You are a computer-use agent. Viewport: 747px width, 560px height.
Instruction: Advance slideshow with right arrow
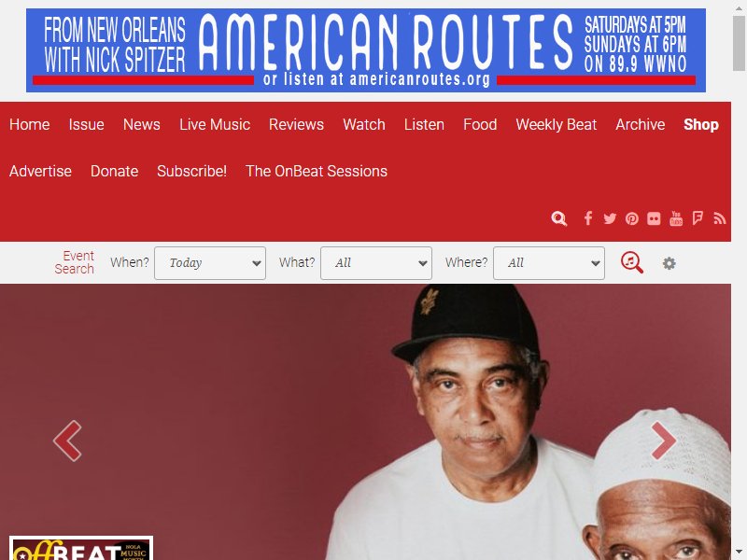pos(664,441)
